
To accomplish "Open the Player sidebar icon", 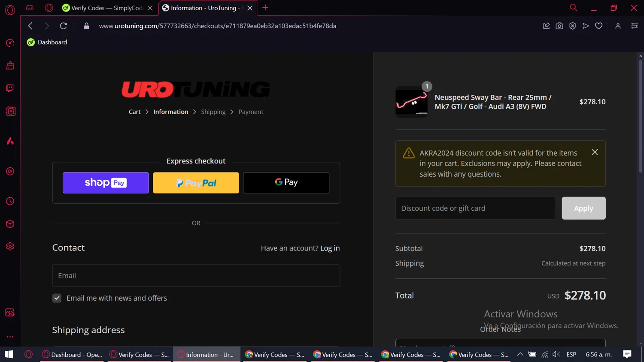I will [10, 172].
